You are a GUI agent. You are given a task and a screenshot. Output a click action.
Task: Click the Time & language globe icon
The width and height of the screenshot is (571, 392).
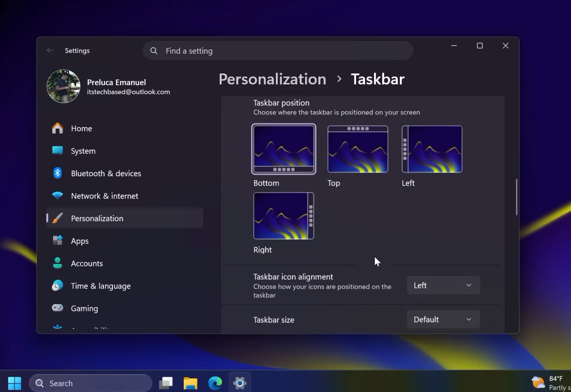pos(57,286)
